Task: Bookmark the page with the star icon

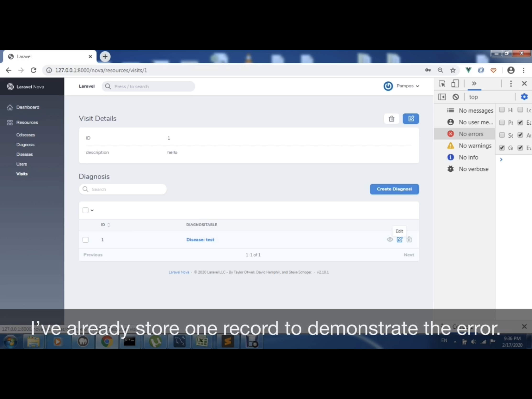Action: pos(453,70)
